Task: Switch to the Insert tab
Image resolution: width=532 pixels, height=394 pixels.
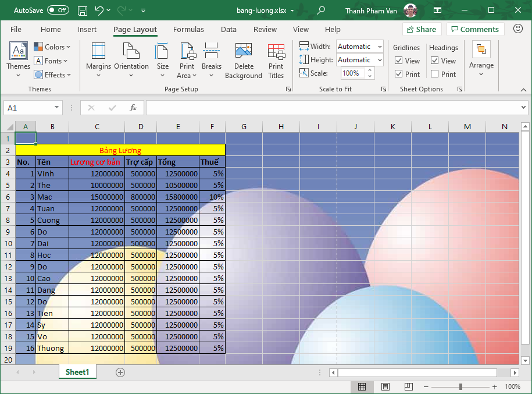Action: [87, 30]
